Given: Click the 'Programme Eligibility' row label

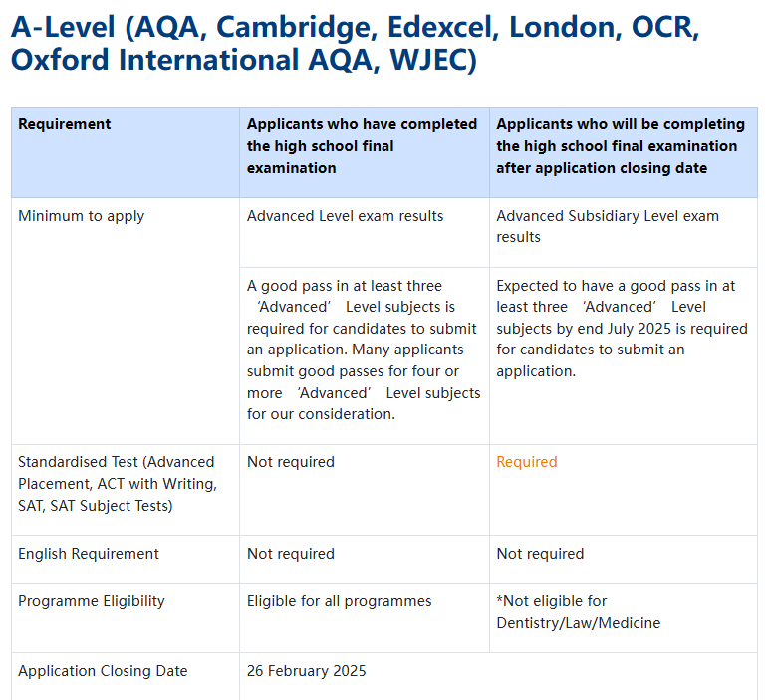Looking at the screenshot, I should (x=91, y=601).
